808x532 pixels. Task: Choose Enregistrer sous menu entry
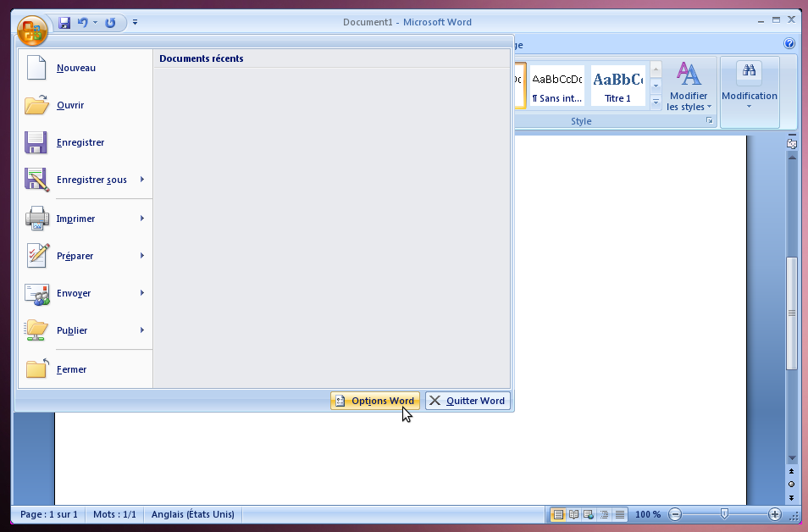[86, 180]
